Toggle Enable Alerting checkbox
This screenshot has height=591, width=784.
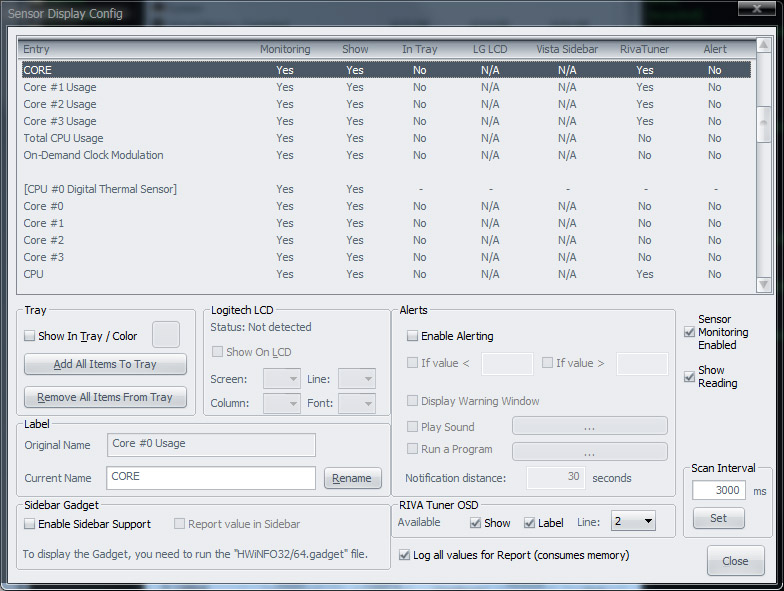click(x=413, y=336)
